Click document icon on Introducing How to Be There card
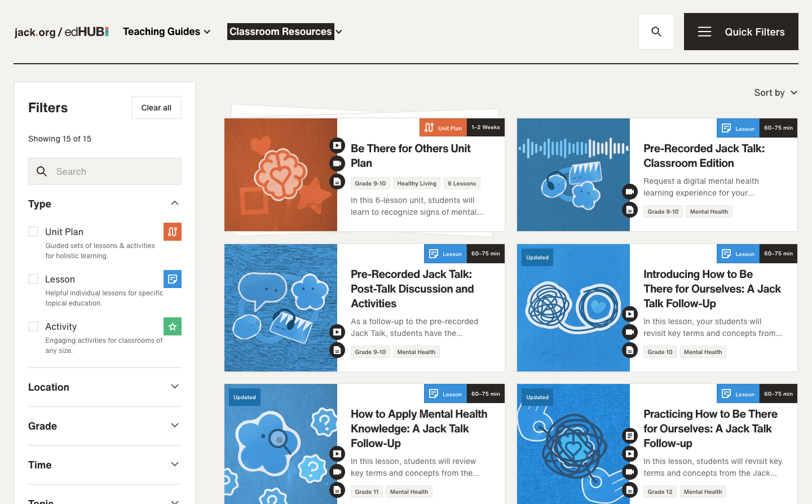 point(630,350)
